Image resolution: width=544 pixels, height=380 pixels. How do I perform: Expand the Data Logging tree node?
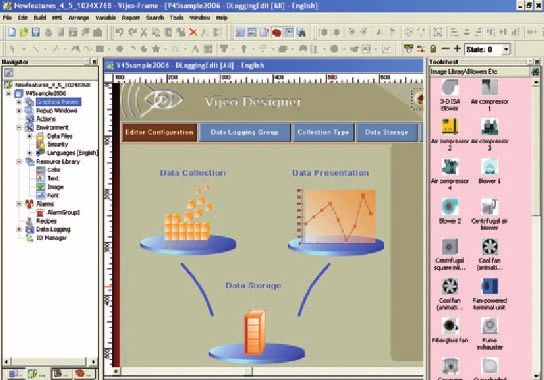(x=19, y=229)
